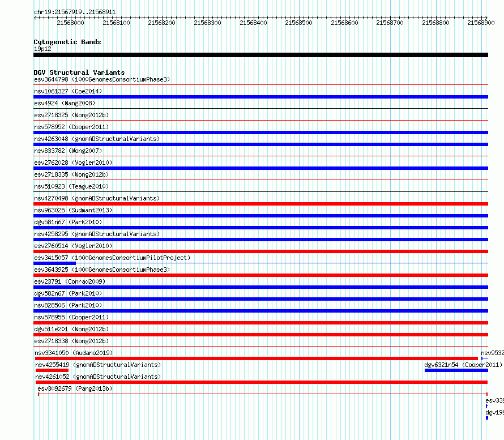Select the nsv4270498 (gnomADStructuralVariants) label
This screenshot has height=440, width=504.
click(x=97, y=198)
